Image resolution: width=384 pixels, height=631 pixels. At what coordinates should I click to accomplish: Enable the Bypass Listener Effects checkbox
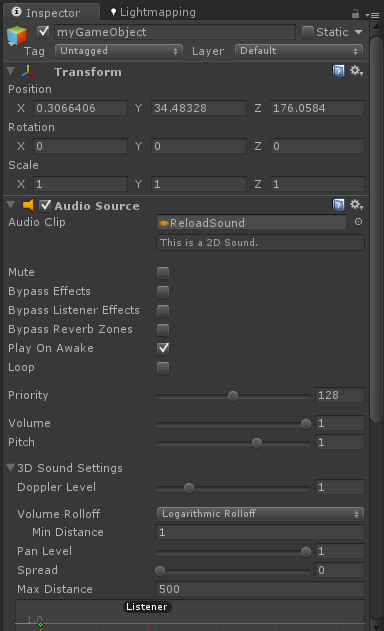click(163, 310)
